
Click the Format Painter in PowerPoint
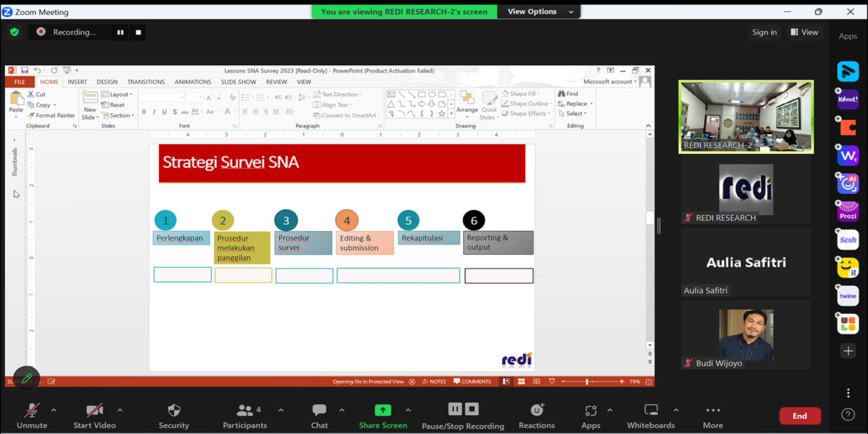[51, 115]
